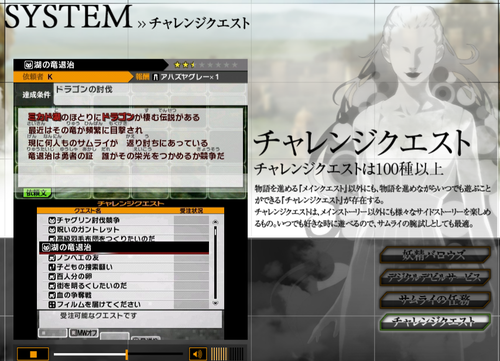Click the quest icon beside チャグリン討伐競争
This screenshot has width=500, height=361.
point(52,220)
